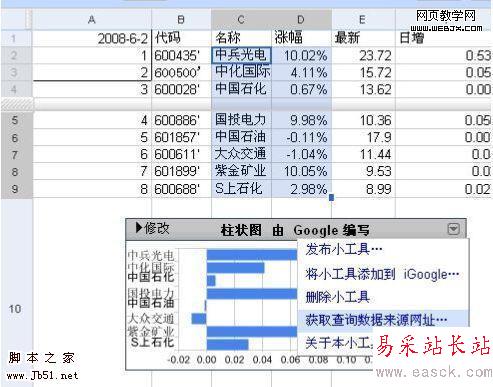
Task: Click the 名称 header cell
Action: [241, 38]
